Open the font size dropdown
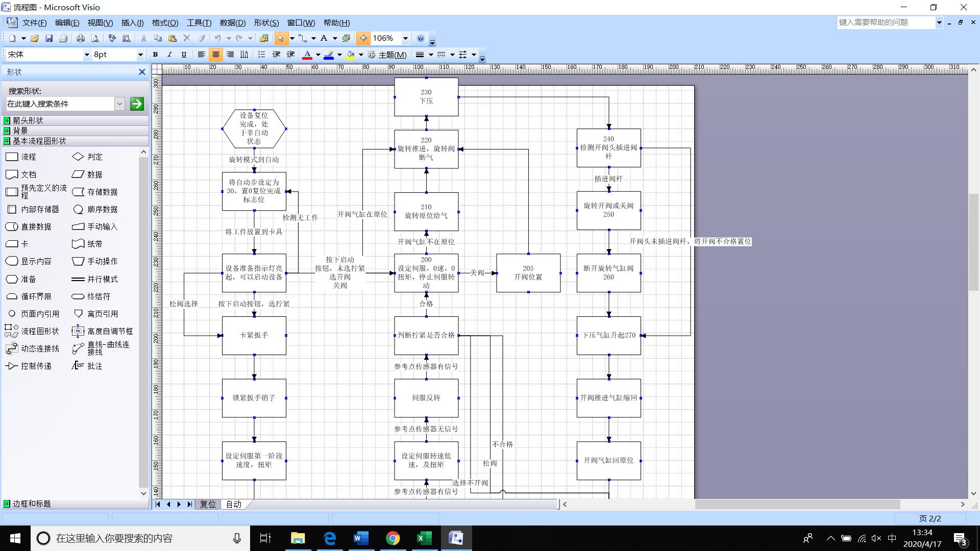This screenshot has width=980, height=551. point(140,55)
